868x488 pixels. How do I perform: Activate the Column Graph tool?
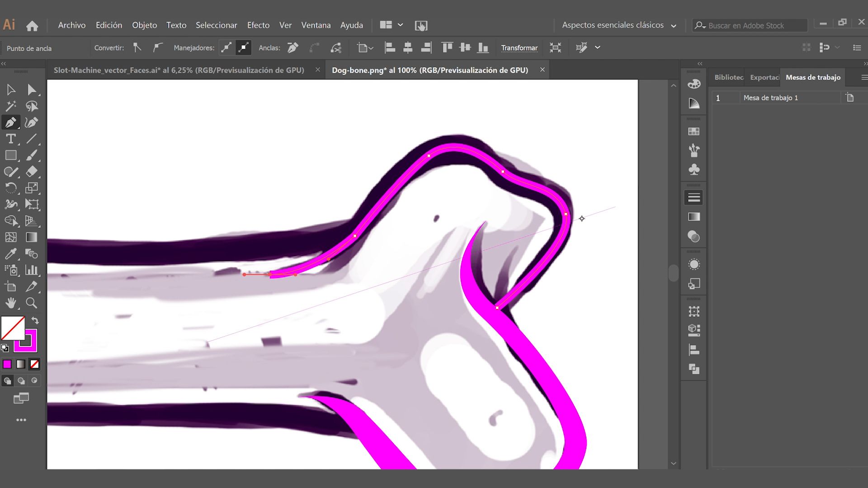[32, 270]
